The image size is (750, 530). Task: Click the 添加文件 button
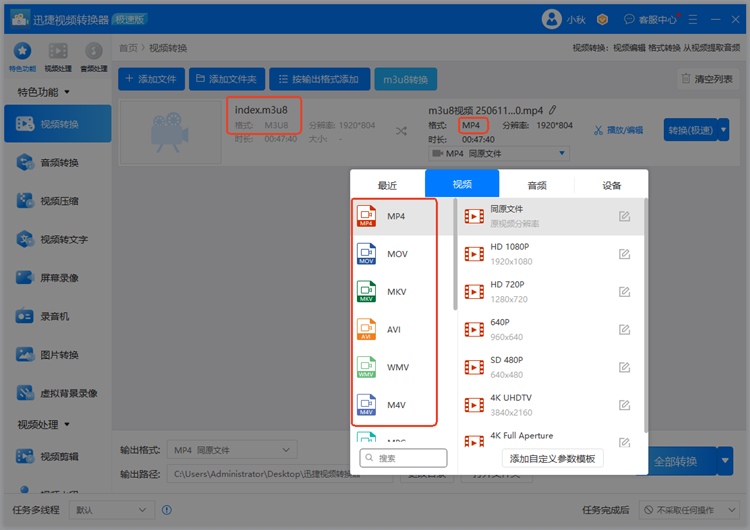tap(151, 79)
